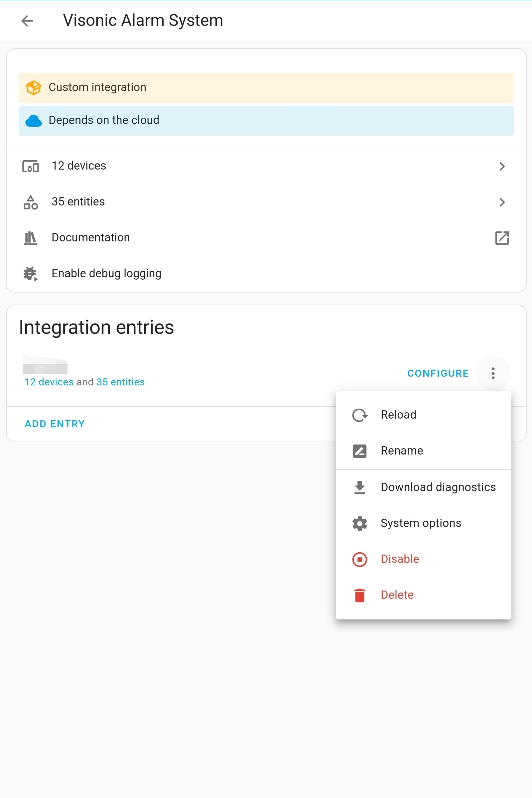Open the three-dot overflow menu

coord(493,373)
